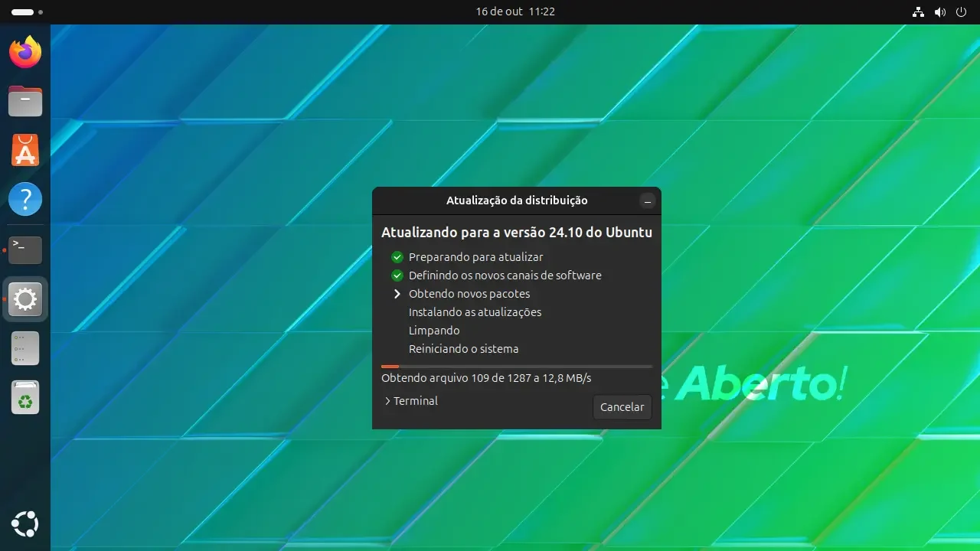The height and width of the screenshot is (551, 980).
Task: Click the download progress bar
Action: [517, 367]
